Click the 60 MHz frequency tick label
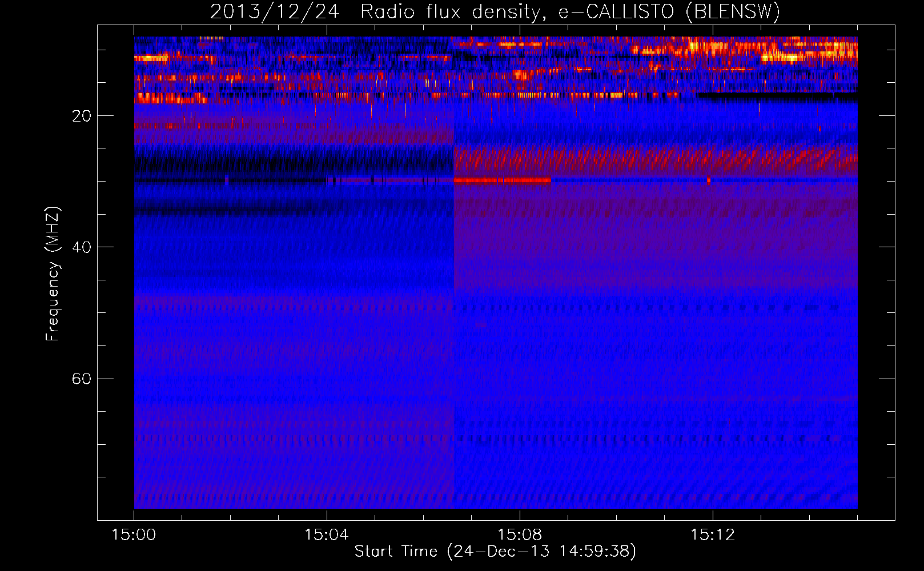 click(x=81, y=379)
